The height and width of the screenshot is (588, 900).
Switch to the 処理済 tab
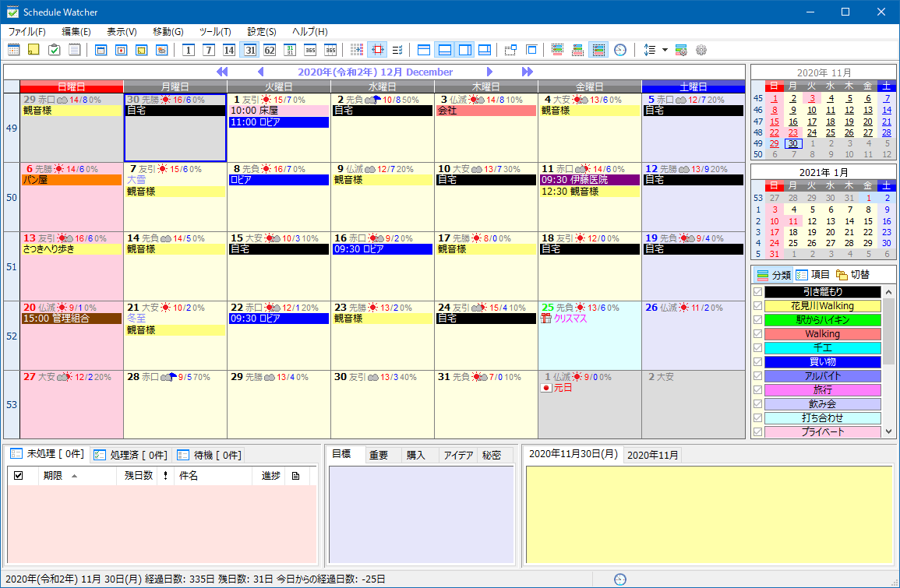point(130,455)
